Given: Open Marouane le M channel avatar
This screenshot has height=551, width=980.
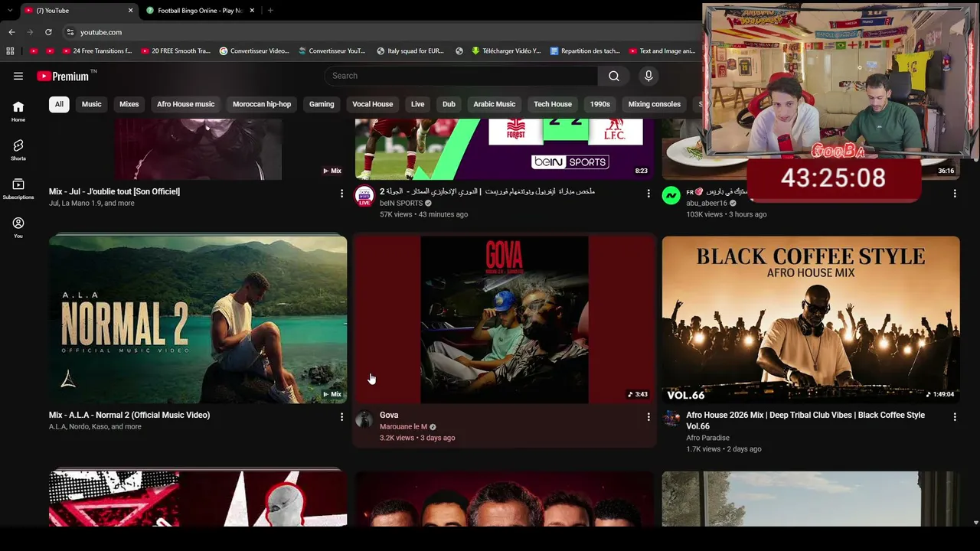Looking at the screenshot, I should [364, 419].
